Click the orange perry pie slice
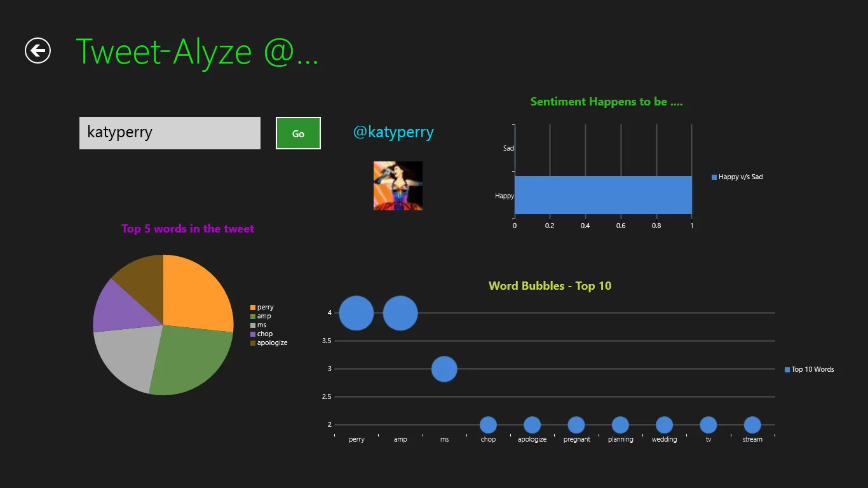 197,292
